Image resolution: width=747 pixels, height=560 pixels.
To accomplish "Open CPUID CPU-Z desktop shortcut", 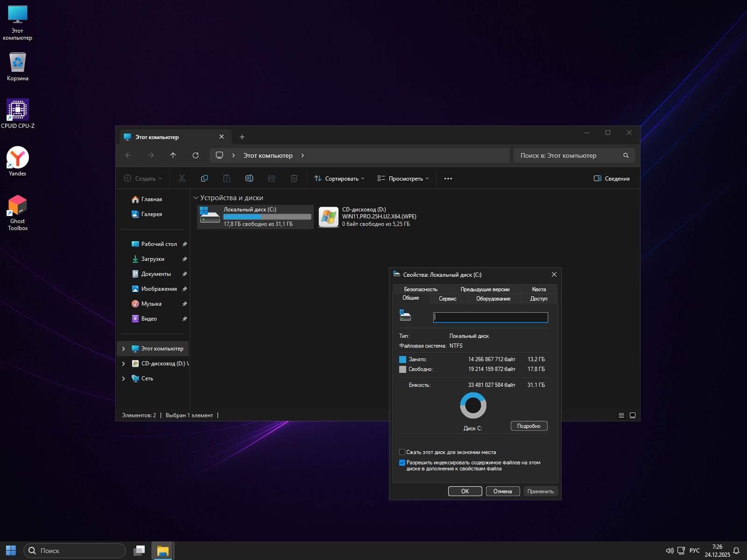I will [x=18, y=111].
